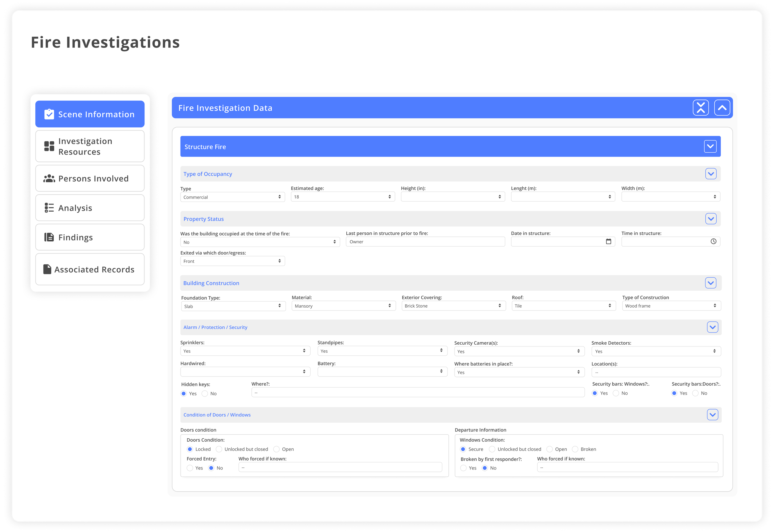Mark doors condition as Unlocked but closed
The height and width of the screenshot is (532, 771).
click(219, 449)
